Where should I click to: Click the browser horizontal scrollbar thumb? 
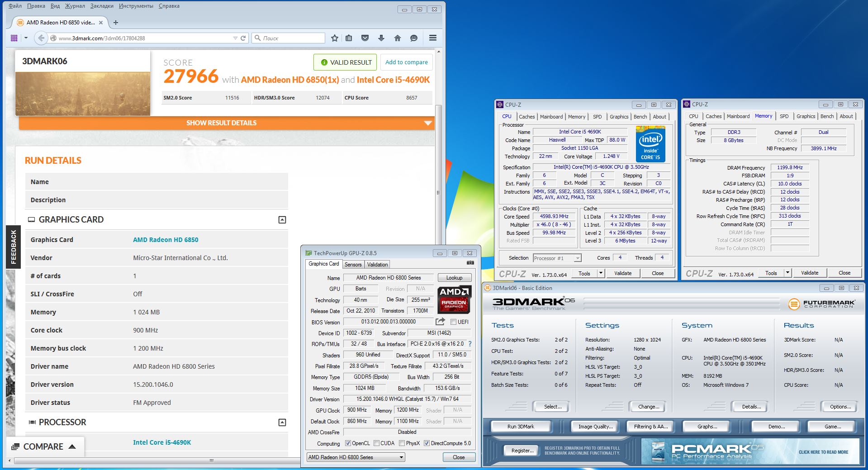click(x=211, y=461)
